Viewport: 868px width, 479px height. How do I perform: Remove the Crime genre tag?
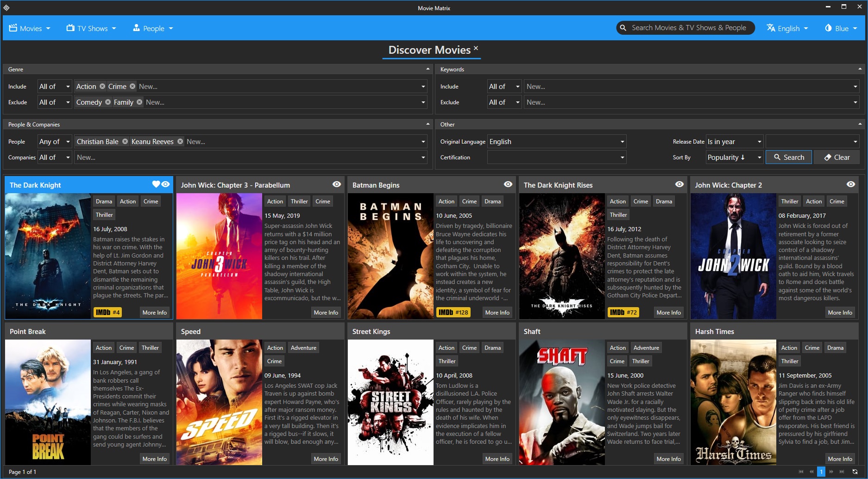(x=132, y=86)
